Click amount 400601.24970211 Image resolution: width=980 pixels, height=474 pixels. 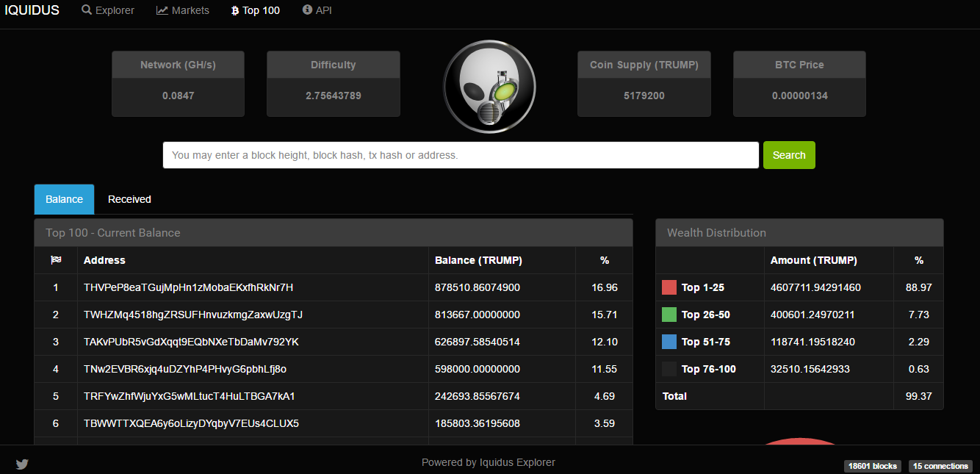[x=813, y=315]
